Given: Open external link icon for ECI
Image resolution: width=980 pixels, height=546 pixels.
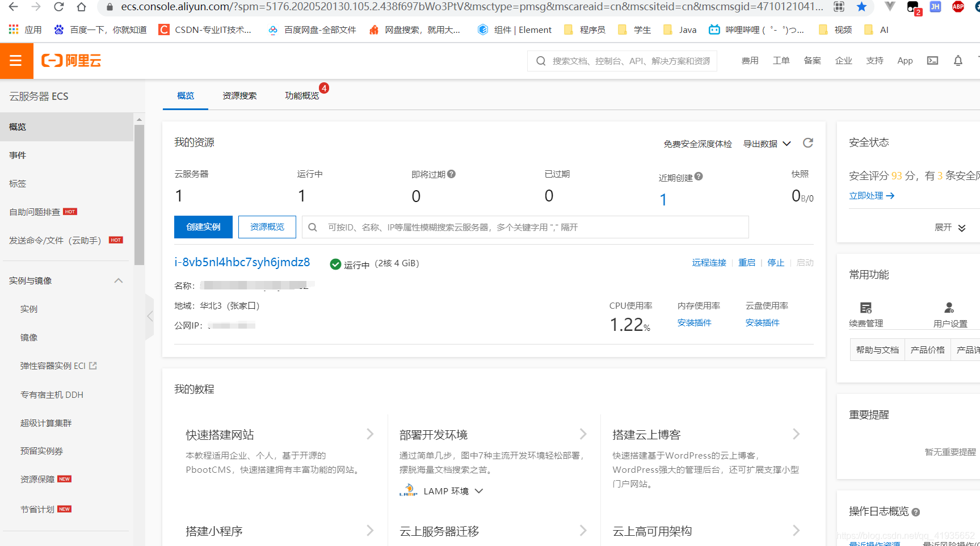Looking at the screenshot, I should (x=93, y=366).
